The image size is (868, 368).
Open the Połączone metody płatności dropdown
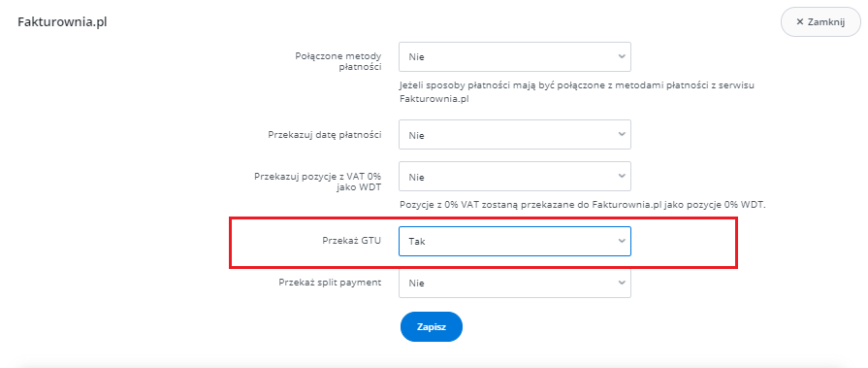tap(515, 56)
